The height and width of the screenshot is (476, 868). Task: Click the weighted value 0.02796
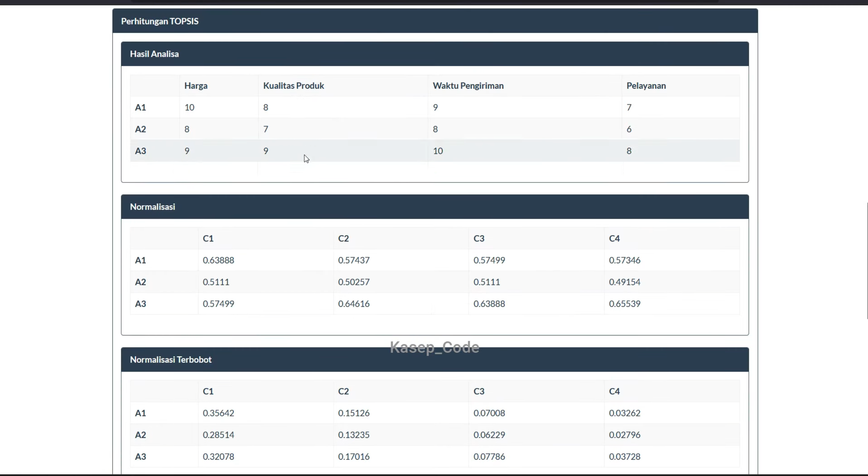pyautogui.click(x=624, y=435)
